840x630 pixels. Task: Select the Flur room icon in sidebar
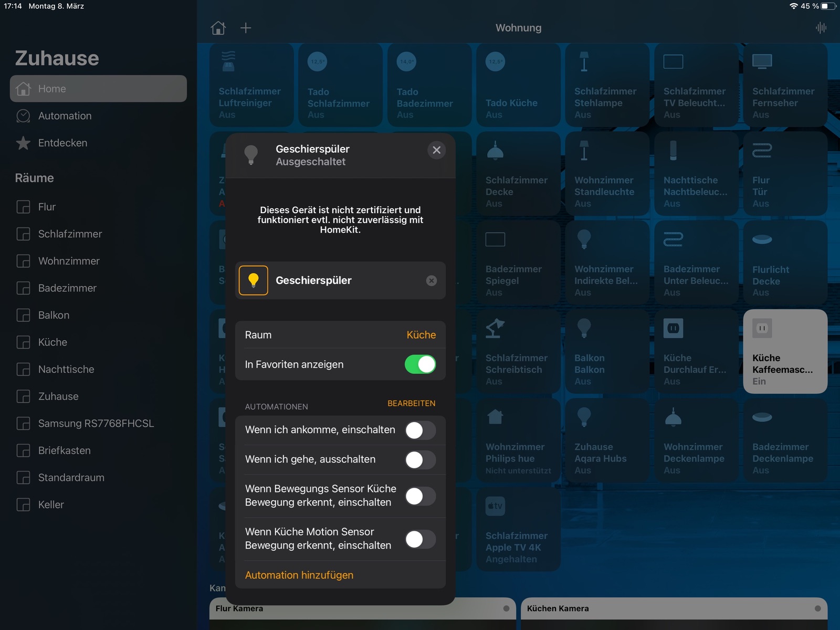click(x=23, y=207)
